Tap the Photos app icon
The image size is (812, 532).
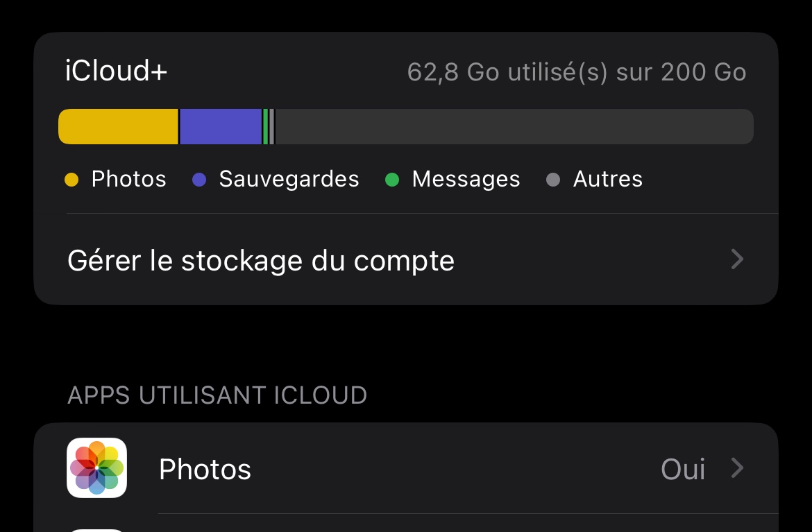click(x=96, y=467)
